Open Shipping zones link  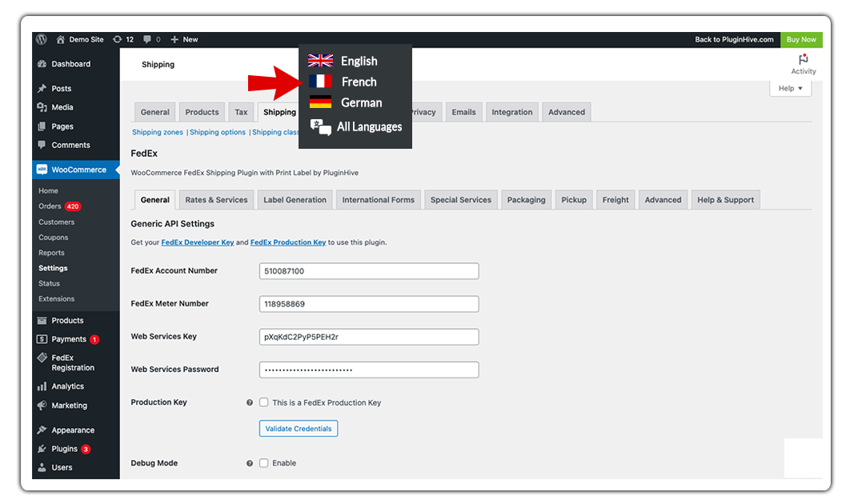(157, 132)
